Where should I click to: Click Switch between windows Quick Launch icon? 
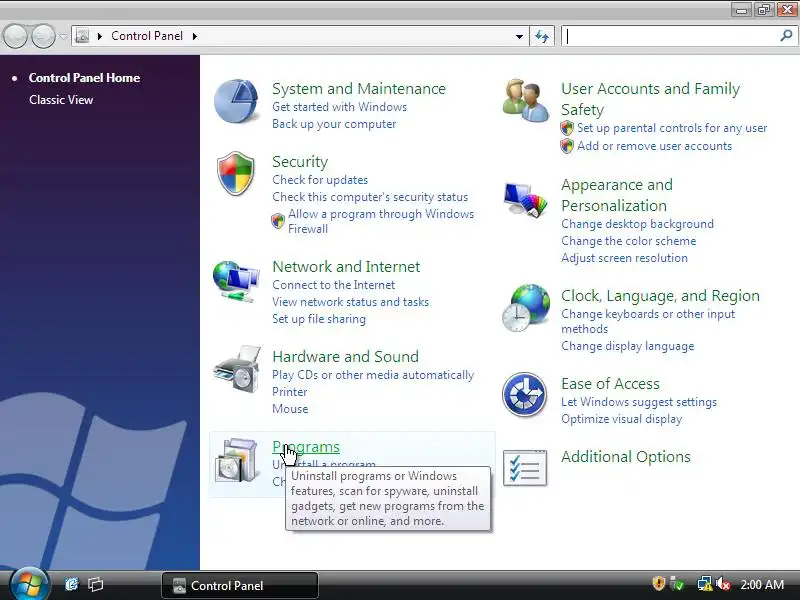click(95, 584)
